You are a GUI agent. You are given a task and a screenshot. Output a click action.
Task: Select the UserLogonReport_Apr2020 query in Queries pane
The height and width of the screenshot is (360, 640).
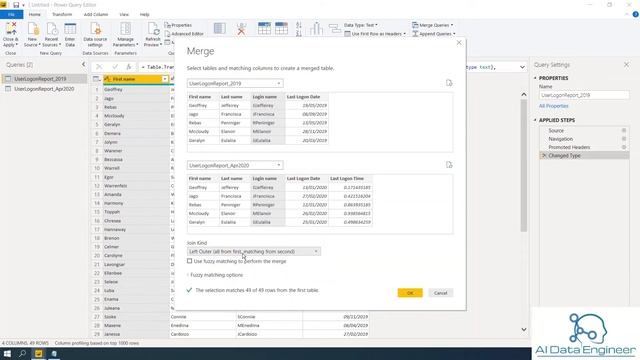(44, 89)
